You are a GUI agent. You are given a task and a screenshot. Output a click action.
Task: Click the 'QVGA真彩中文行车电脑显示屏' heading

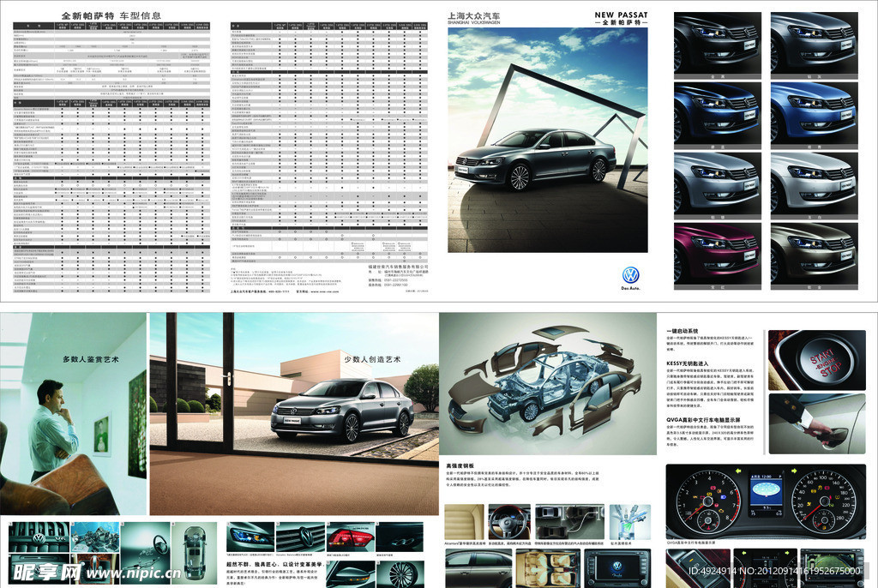[703, 419]
